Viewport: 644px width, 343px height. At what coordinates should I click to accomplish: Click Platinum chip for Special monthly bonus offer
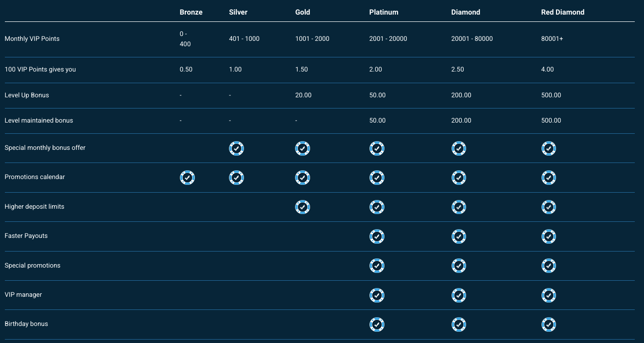point(377,148)
